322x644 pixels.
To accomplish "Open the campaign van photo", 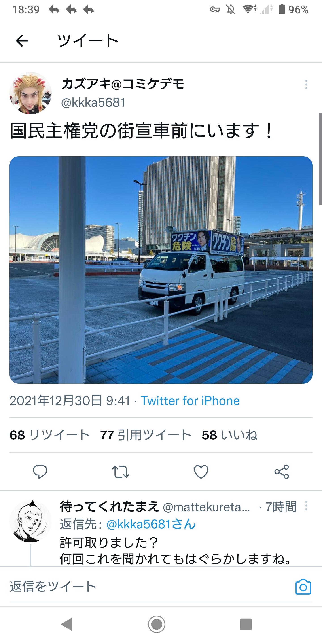I will [161, 270].
